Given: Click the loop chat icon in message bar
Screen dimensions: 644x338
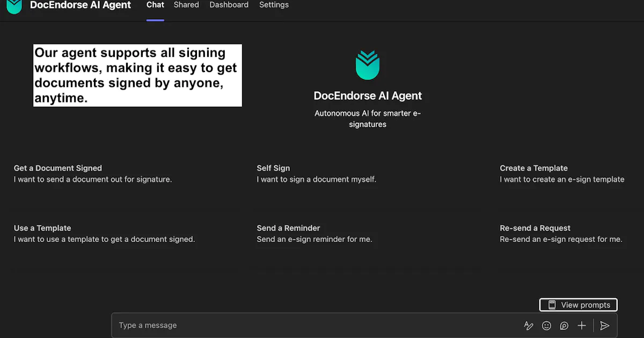Looking at the screenshot, I should [564, 326].
